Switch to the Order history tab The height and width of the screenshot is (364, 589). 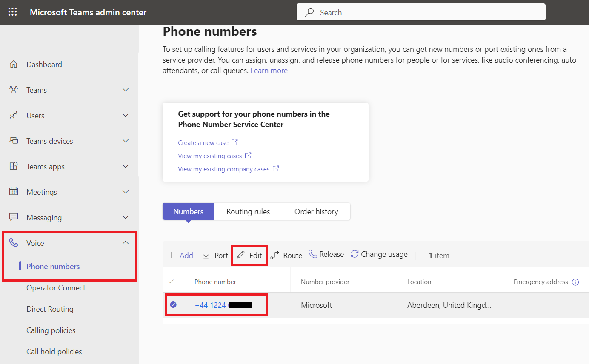316,211
